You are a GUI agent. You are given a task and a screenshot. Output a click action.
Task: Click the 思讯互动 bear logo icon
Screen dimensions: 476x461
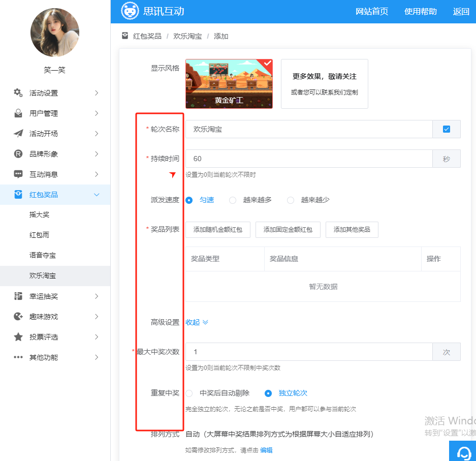tap(130, 11)
